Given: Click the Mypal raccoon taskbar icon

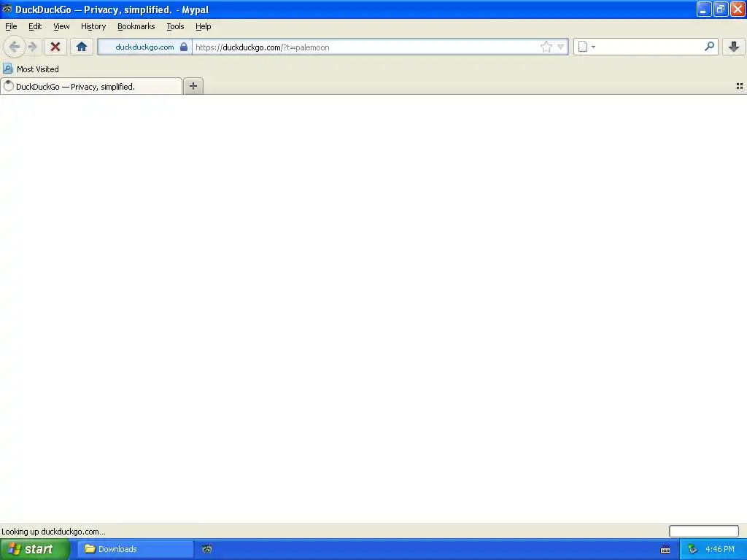Looking at the screenshot, I should click(x=206, y=549).
